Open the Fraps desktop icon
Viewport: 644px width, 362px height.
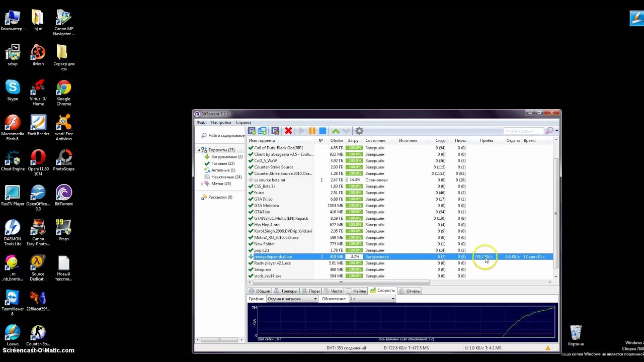point(64,230)
